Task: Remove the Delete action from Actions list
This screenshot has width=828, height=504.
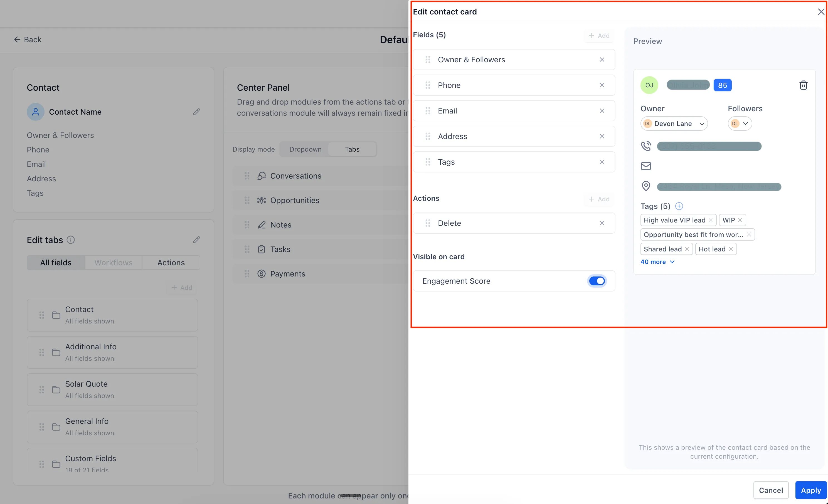Action: coord(602,223)
